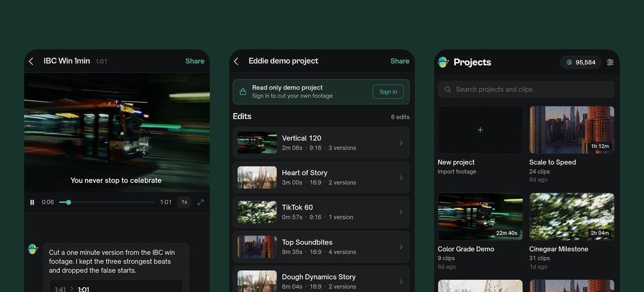Share the IBC Win 1min video
The image size is (644, 292).
(x=195, y=61)
